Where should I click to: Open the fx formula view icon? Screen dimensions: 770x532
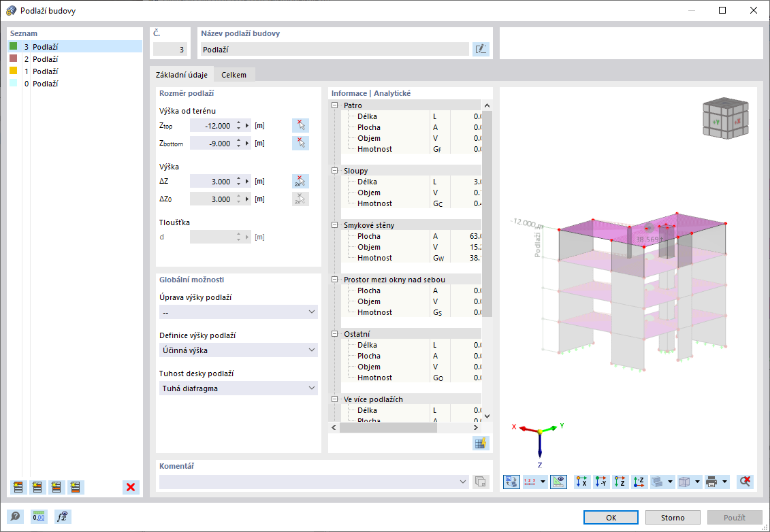coord(63,516)
